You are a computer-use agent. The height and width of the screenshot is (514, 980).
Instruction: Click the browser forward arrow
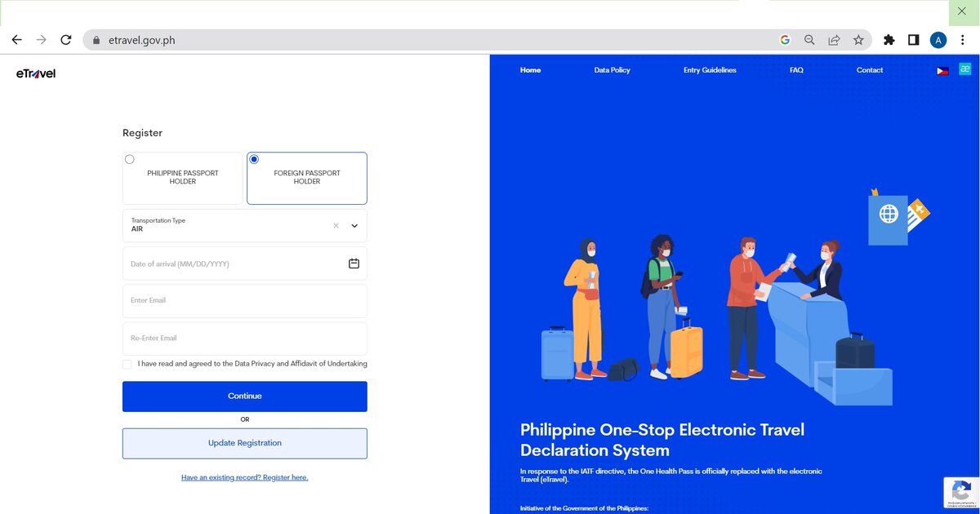[41, 39]
